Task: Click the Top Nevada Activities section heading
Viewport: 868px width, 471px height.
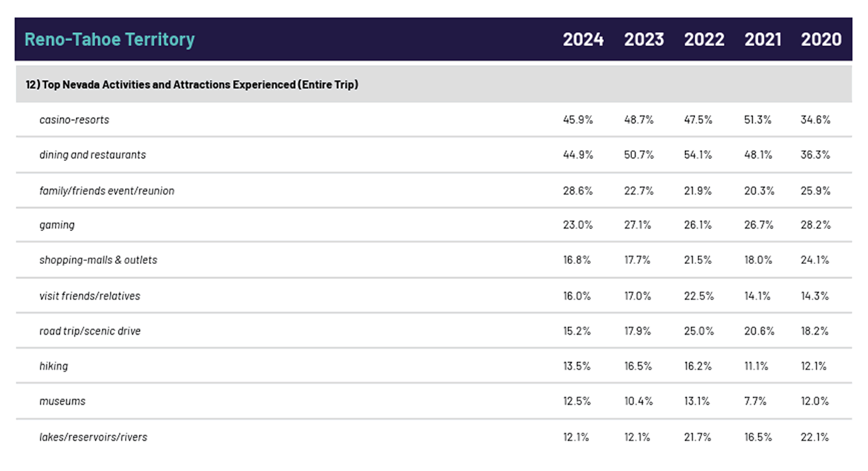Action: [x=187, y=84]
